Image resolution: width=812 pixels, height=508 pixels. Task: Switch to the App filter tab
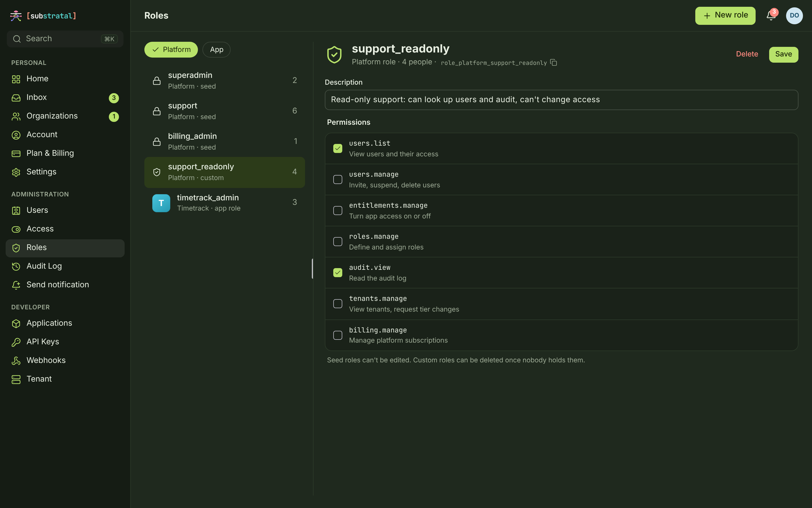tap(217, 50)
